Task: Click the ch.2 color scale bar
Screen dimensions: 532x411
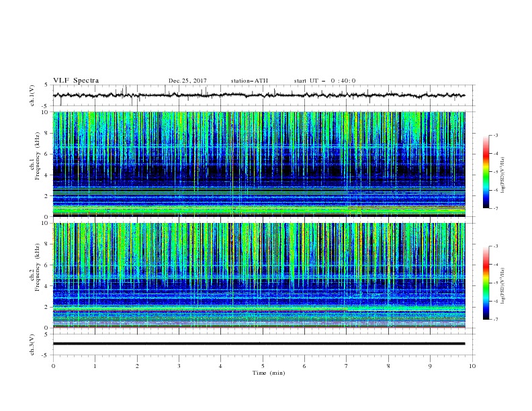Action: (x=486, y=283)
